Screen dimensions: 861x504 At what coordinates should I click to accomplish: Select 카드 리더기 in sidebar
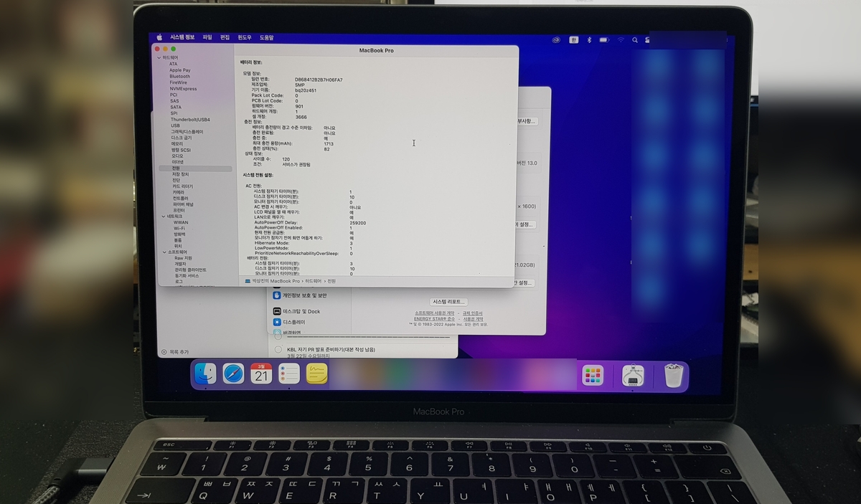pyautogui.click(x=182, y=186)
